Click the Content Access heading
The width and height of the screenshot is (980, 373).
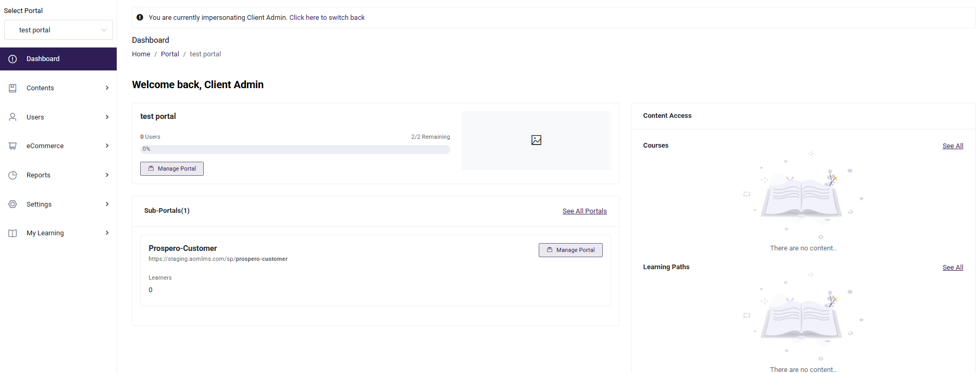click(x=667, y=116)
